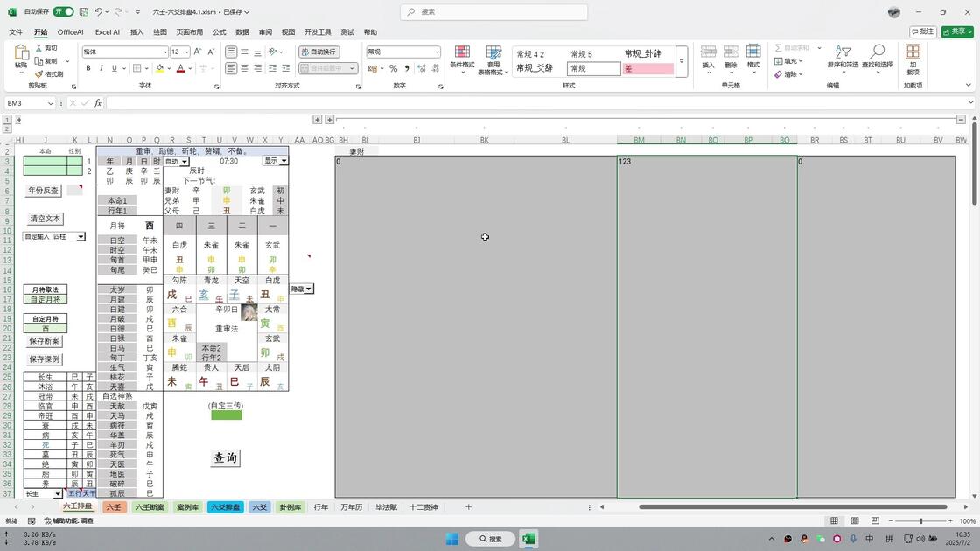The image size is (980, 551).
Task: Click the zoom slider handle
Action: point(920,520)
